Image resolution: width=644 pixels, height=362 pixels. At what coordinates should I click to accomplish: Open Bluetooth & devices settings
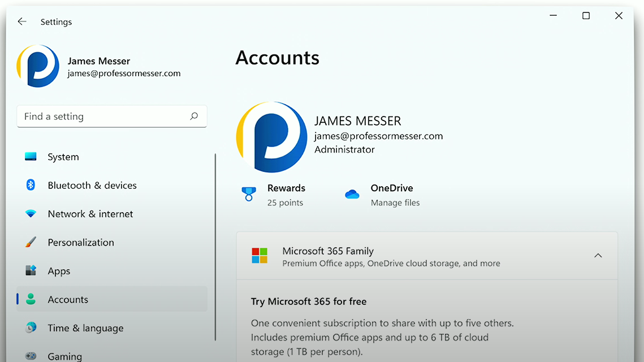[x=112, y=185]
